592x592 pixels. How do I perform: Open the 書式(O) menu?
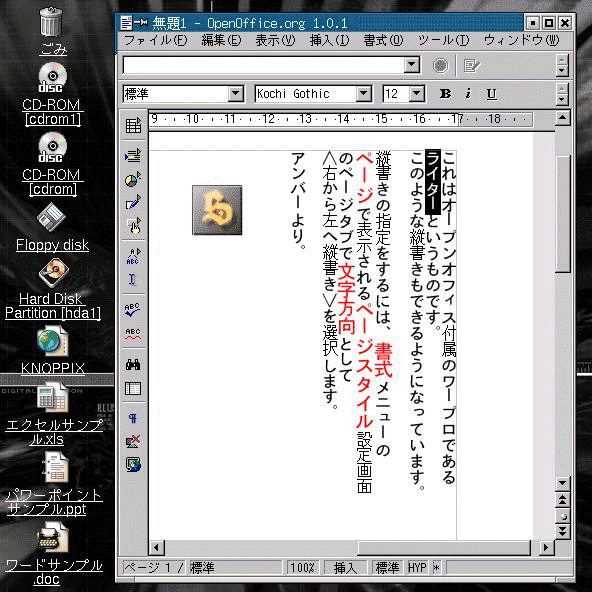point(384,40)
